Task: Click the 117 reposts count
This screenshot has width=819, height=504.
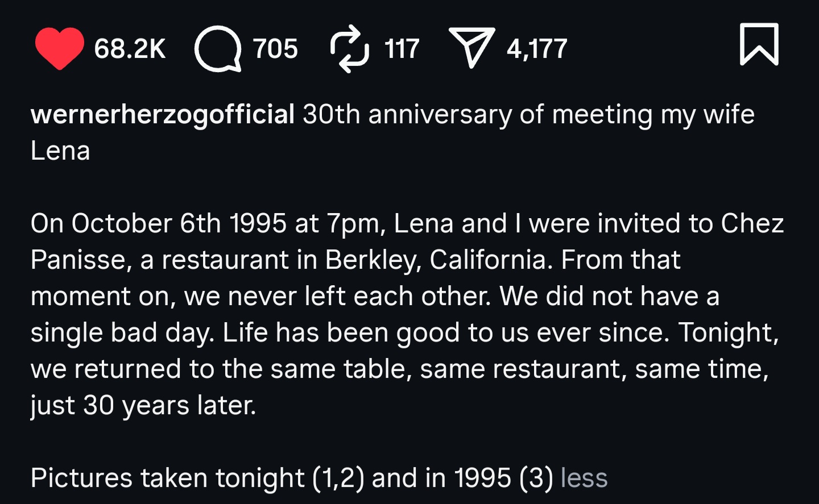Action: point(402,49)
